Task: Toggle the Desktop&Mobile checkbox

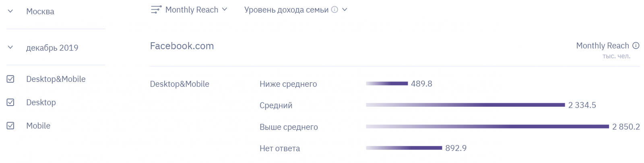Action: tap(10, 79)
